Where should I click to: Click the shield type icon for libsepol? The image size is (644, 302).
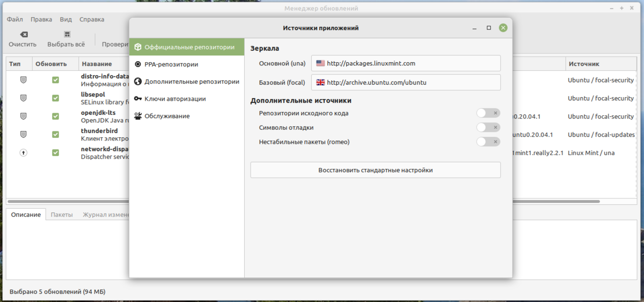(23, 98)
